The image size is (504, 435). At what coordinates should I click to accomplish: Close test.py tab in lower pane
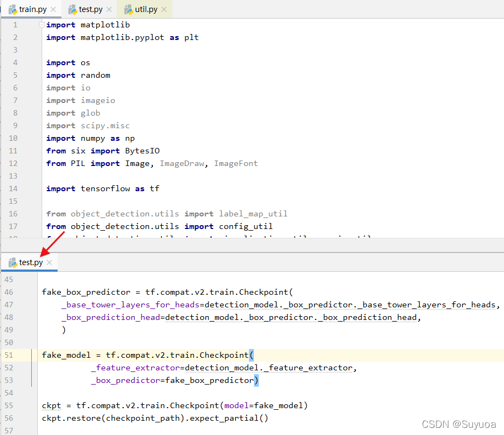pyautogui.click(x=49, y=262)
